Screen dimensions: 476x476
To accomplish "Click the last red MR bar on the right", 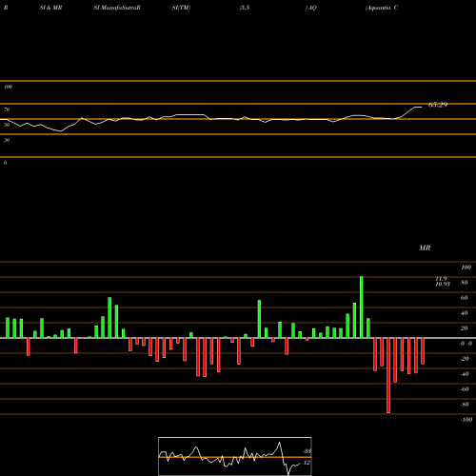I will pyautogui.click(x=423, y=351).
